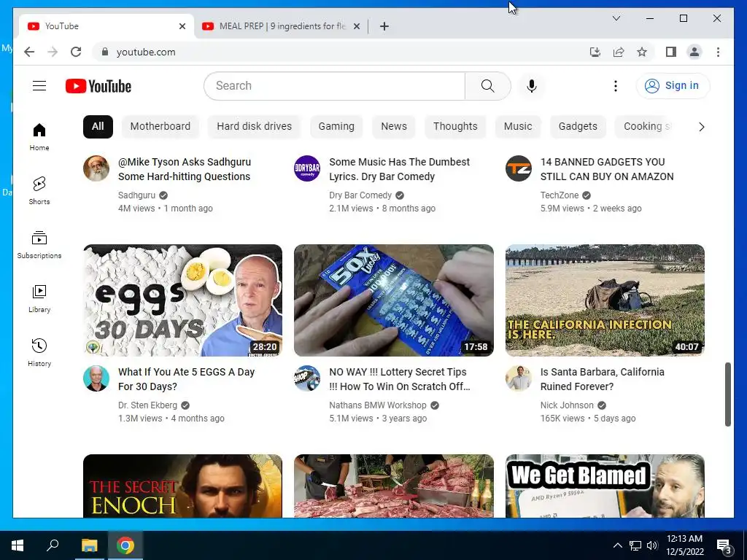747x560 pixels.
Task: Open Sadhguru channel avatar
Action: (x=96, y=168)
